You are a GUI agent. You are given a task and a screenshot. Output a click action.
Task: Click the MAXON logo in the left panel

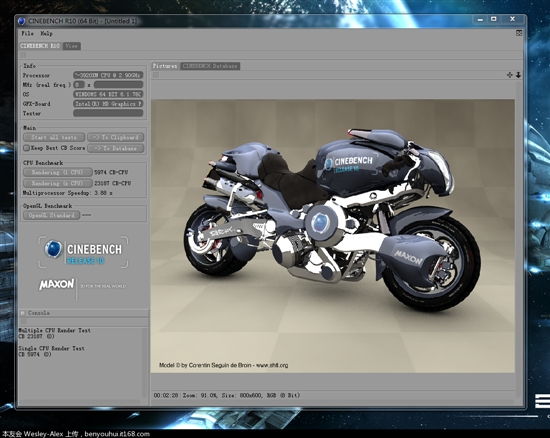pos(56,284)
